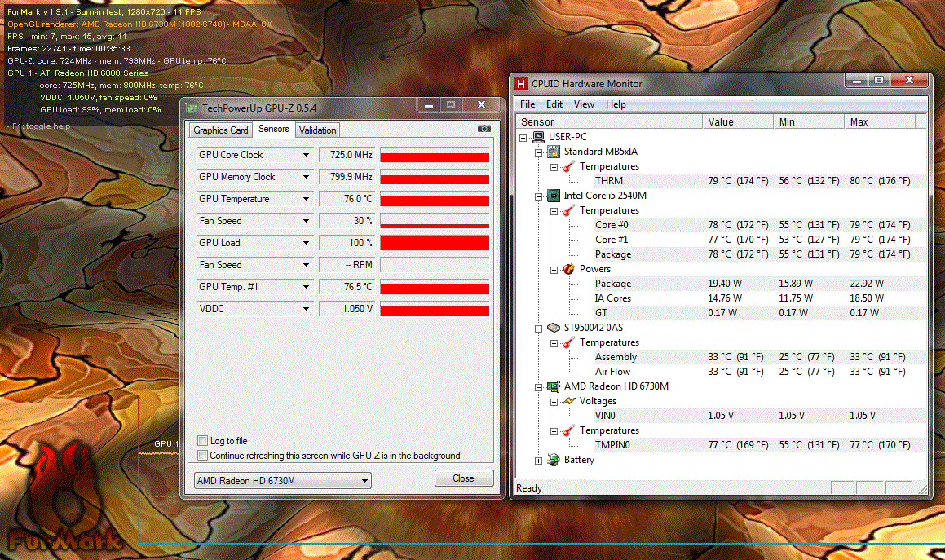Viewport: 945px width, 560px height.
Task: Click the HWMonitor red H title icon
Action: point(521,84)
